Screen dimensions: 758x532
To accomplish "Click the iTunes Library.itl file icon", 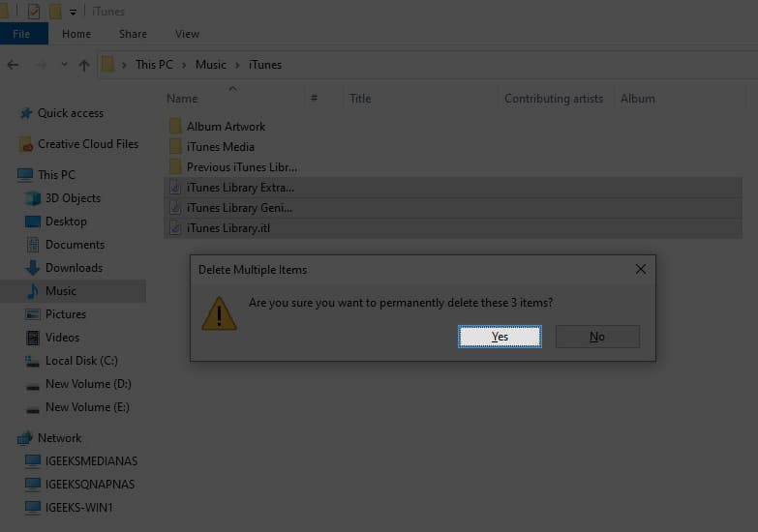I will (175, 228).
